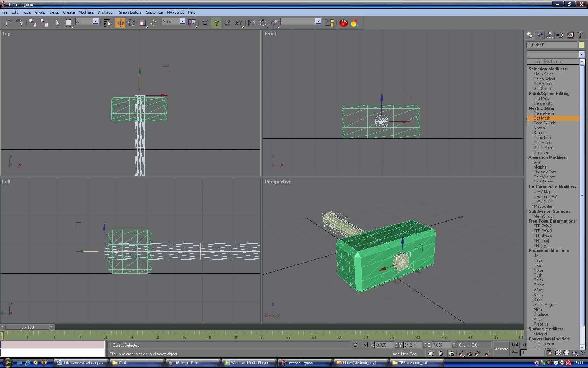Increment the X coordinate spinner
Screen dimensions: 588x368
[x=396, y=343]
